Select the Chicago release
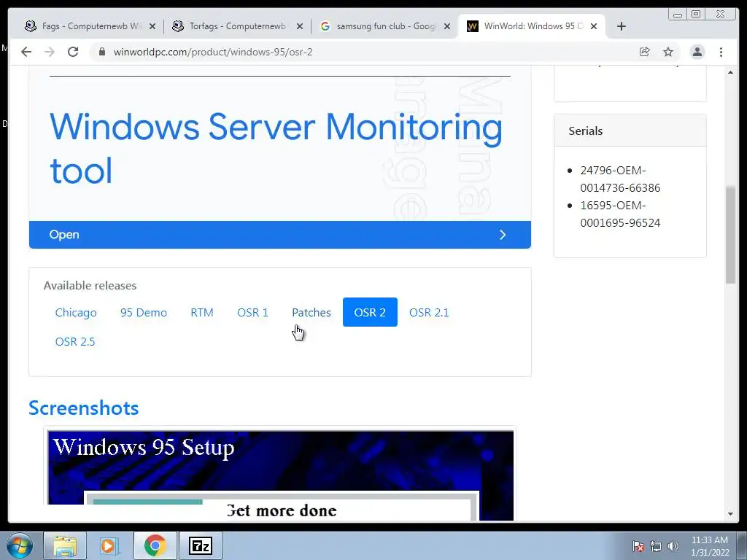747x560 pixels. 76,312
